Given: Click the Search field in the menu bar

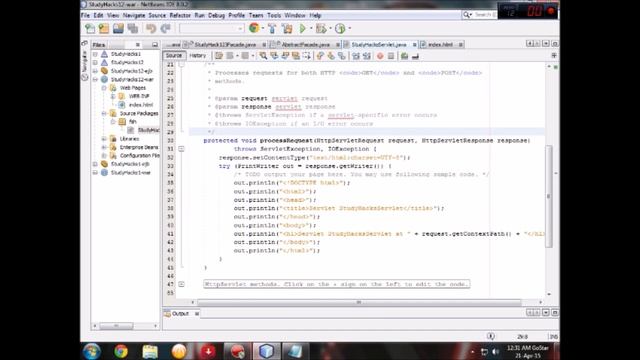Looking at the screenshot, I should 480,15.
